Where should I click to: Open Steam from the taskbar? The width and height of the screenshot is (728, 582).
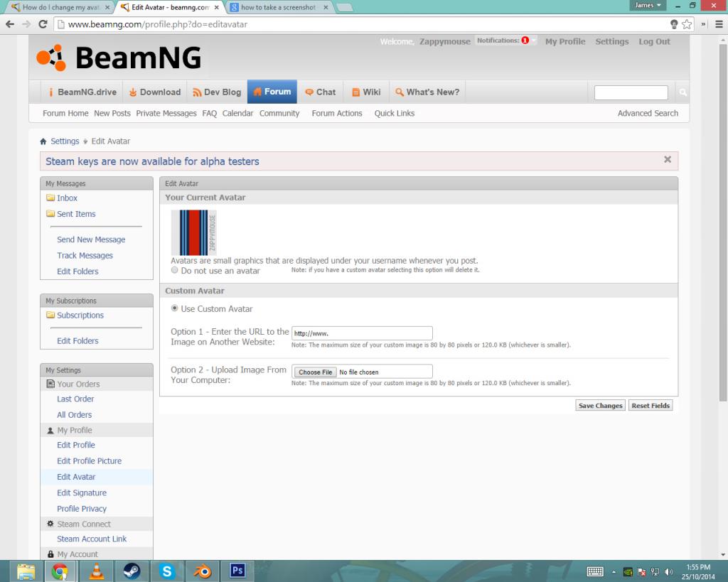click(132, 571)
